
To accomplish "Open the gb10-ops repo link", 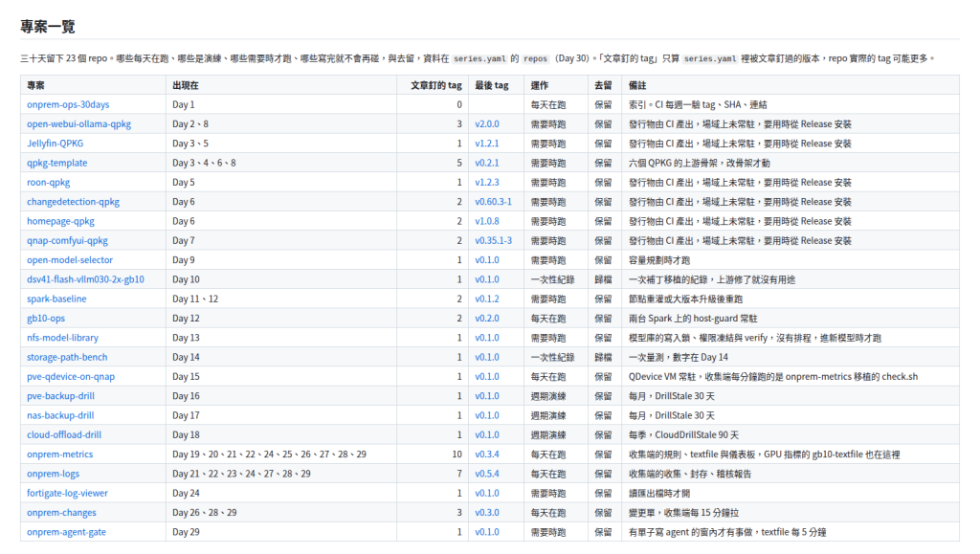I will [46, 318].
